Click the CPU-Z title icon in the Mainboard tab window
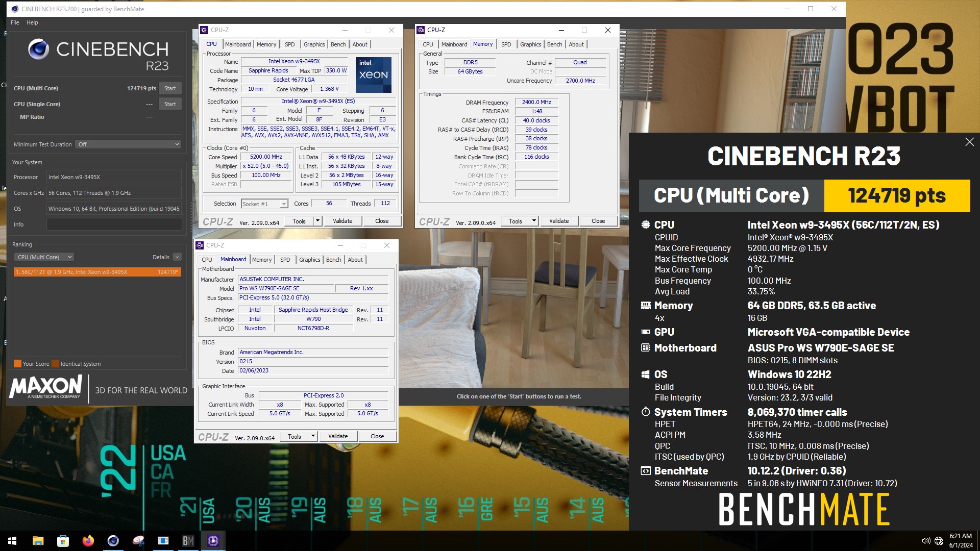Image resolution: width=980 pixels, height=551 pixels. [x=200, y=245]
